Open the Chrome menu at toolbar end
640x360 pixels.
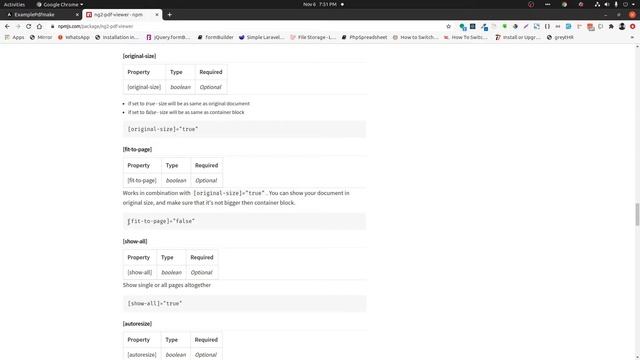pos(633,26)
